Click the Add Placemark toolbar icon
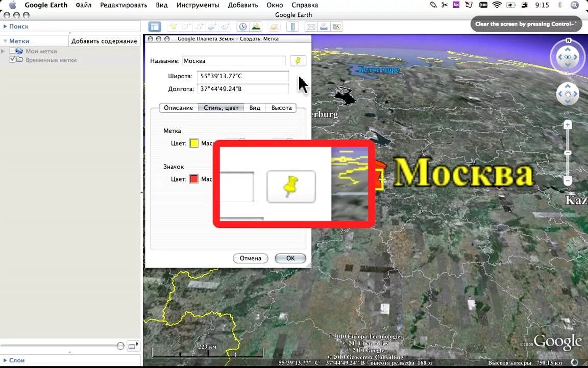Image resolution: width=588 pixels, height=368 pixels. 173,27
